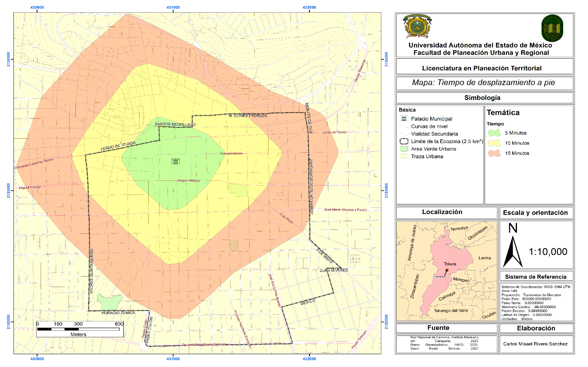
Task: Click the scale bar in meters
Action: pyautogui.click(x=79, y=329)
